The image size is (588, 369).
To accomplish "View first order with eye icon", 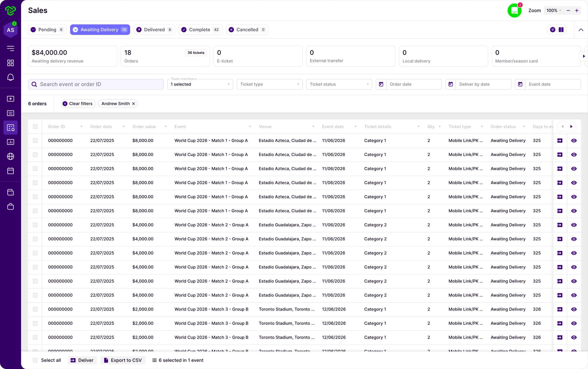I will 574,141.
